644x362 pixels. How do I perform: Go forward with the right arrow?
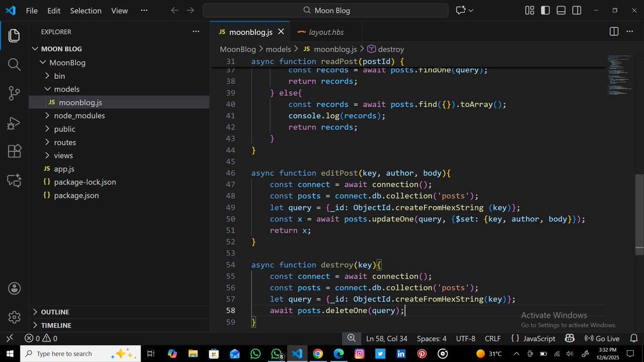191,10
